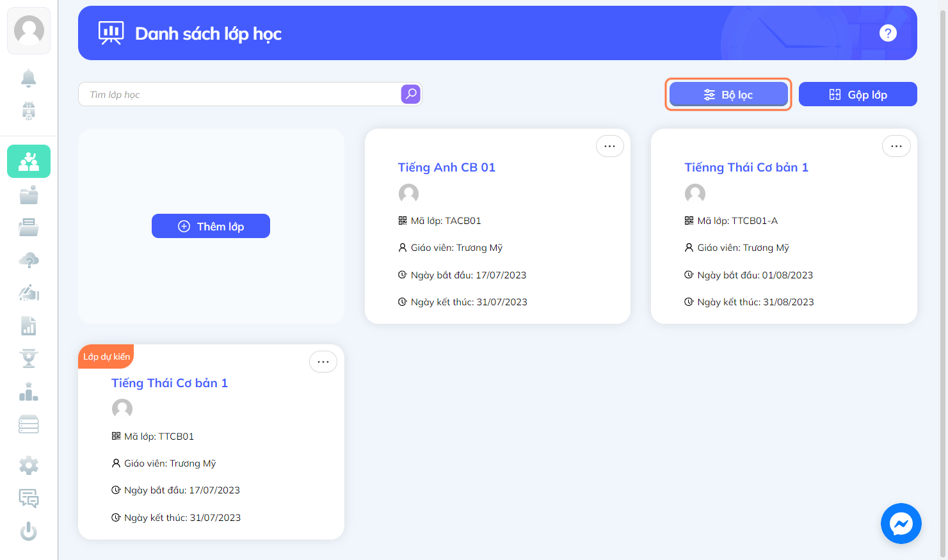The width and height of the screenshot is (948, 560).
Task: Click the robot assistant icon in sidebar
Action: coord(29,111)
